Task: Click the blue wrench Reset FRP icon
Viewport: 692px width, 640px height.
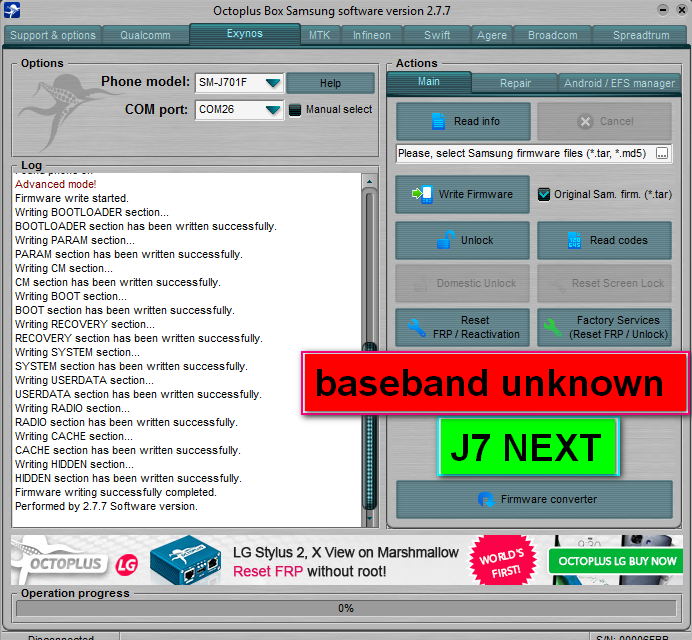Action: point(417,328)
